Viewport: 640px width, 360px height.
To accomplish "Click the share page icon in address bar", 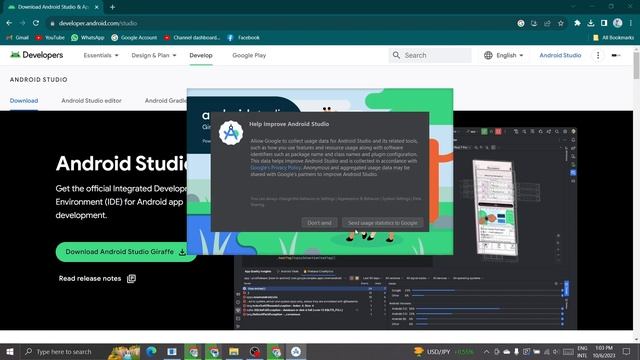I will click(x=547, y=23).
